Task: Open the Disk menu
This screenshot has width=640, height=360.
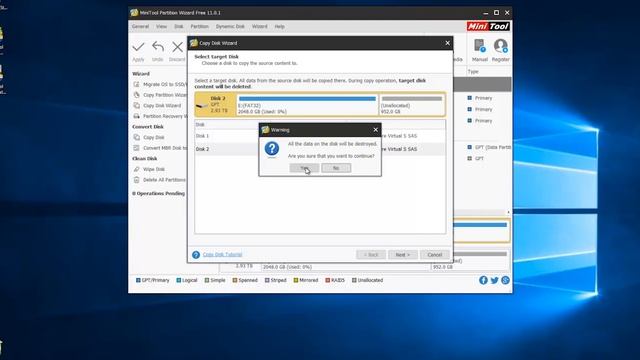Action: (179, 27)
